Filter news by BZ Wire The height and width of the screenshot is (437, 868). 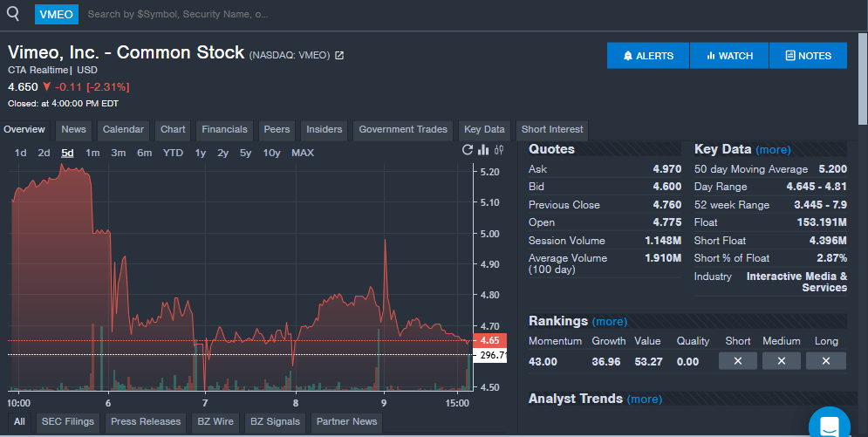tap(215, 421)
